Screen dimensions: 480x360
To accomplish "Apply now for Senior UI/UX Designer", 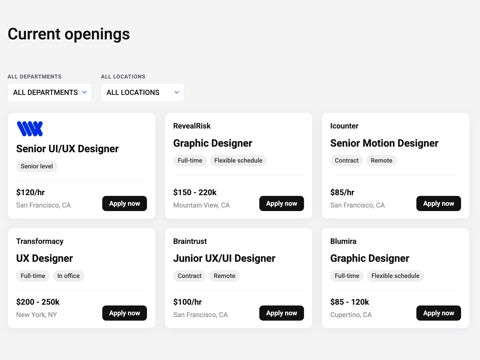I will 124,203.
